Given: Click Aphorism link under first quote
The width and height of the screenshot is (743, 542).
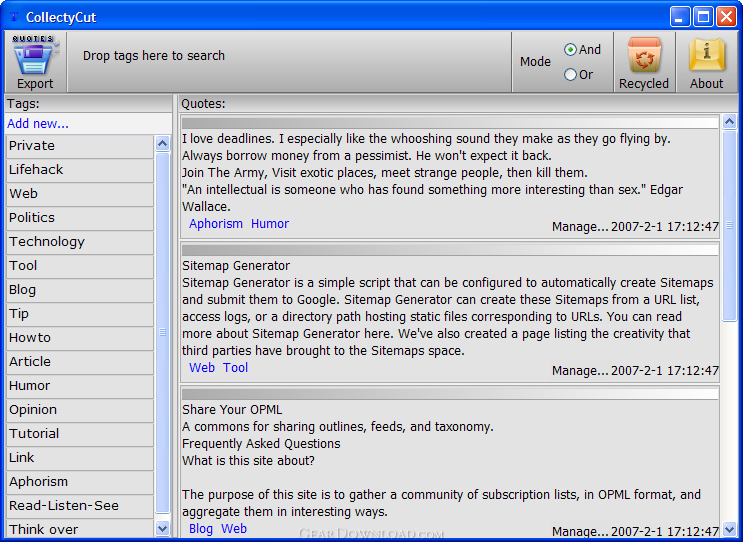Looking at the screenshot, I should click(x=216, y=224).
